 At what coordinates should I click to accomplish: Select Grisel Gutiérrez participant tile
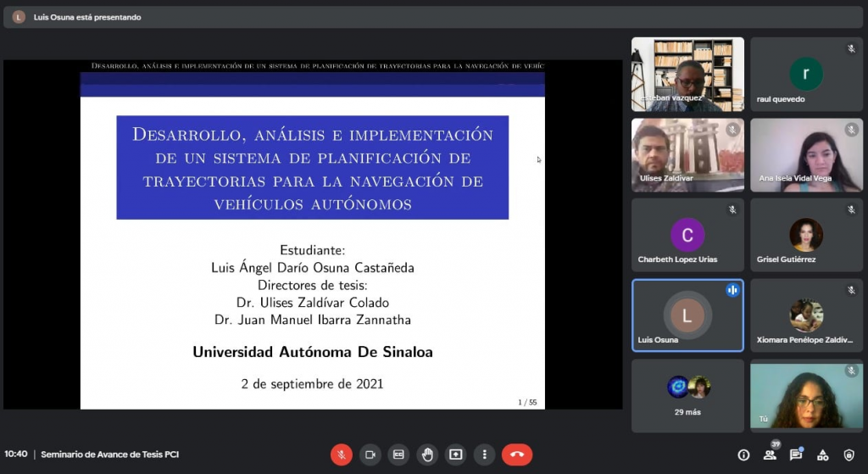(806, 236)
